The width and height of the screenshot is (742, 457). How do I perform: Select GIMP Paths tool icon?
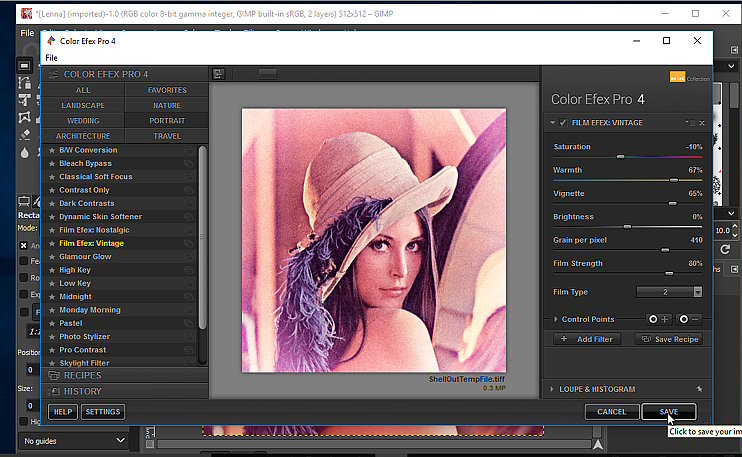25,83
